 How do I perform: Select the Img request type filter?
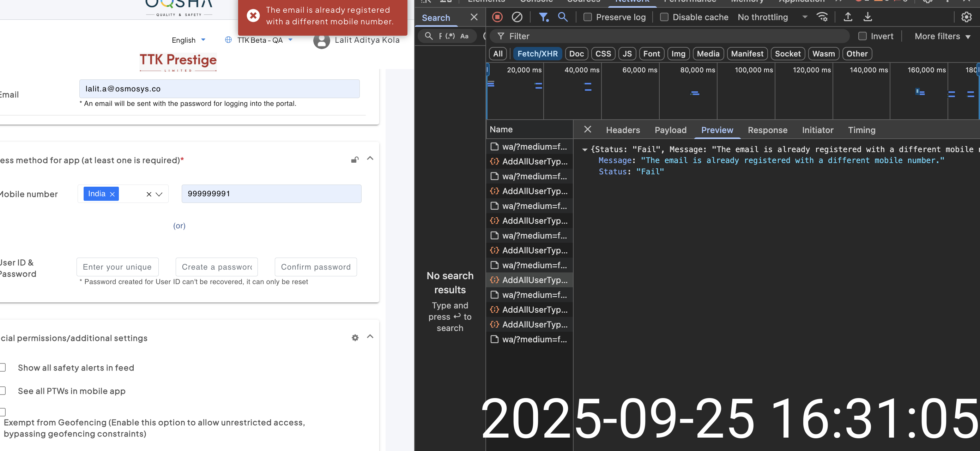(x=678, y=54)
